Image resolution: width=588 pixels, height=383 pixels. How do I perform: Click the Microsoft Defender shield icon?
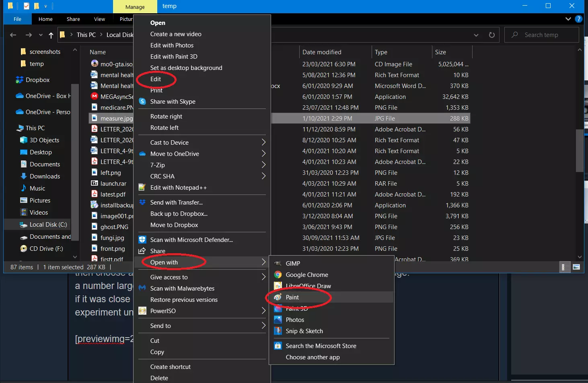tap(142, 240)
